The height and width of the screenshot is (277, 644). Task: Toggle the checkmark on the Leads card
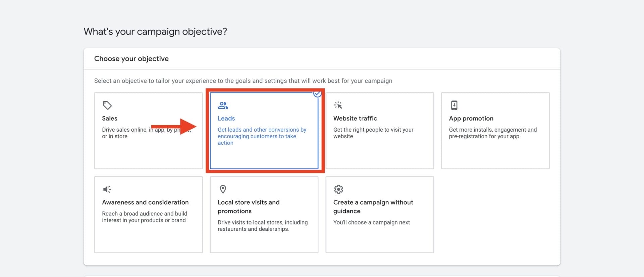click(317, 93)
